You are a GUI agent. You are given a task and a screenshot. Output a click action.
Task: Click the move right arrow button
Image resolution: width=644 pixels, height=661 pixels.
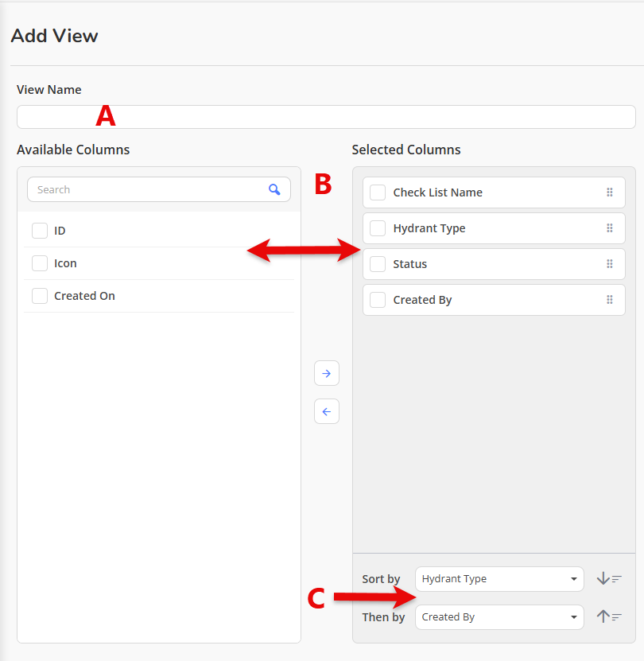pyautogui.click(x=326, y=373)
